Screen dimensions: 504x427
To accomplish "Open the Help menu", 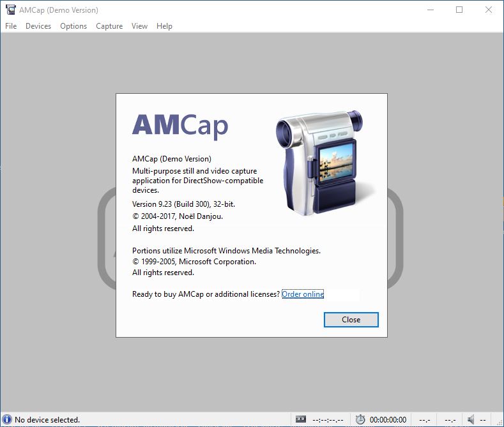I will (x=164, y=26).
